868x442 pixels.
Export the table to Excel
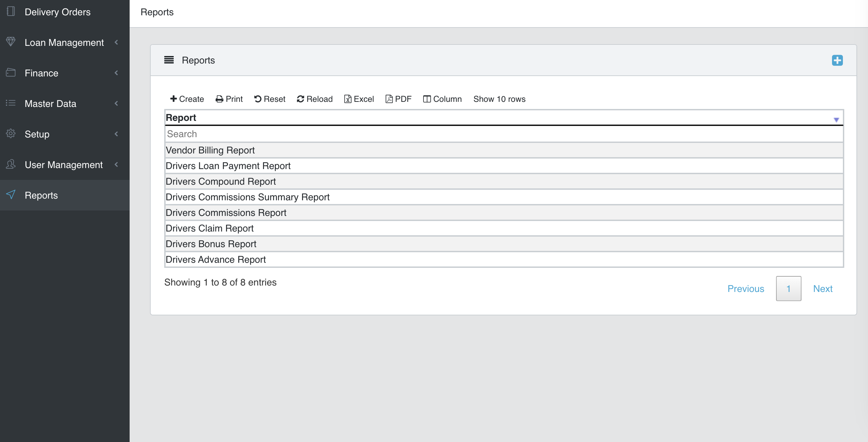(x=359, y=99)
